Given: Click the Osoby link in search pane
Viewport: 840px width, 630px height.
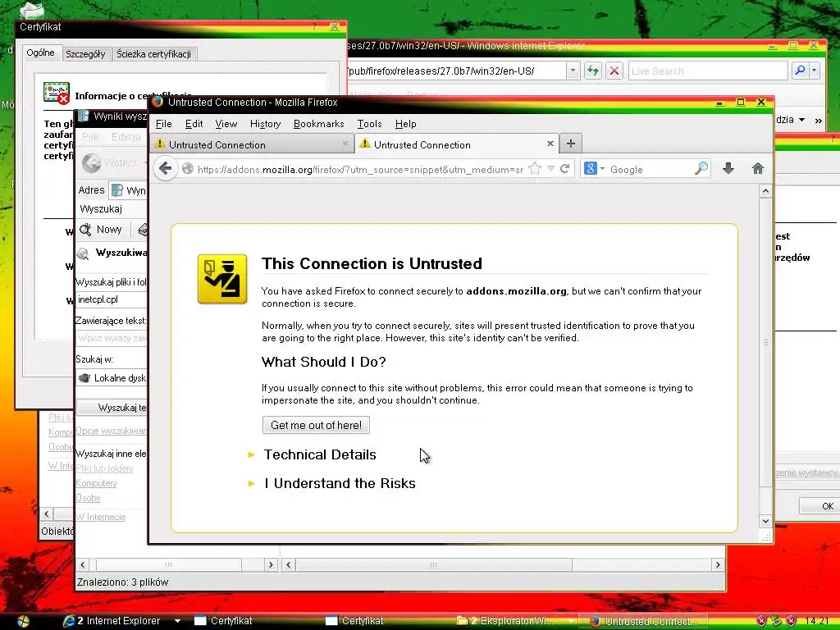Looking at the screenshot, I should coord(89,498).
